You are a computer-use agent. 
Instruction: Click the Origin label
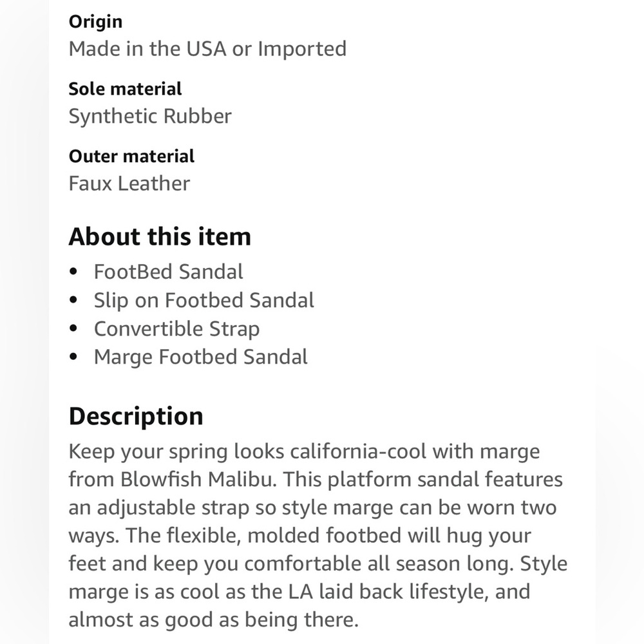[95, 22]
